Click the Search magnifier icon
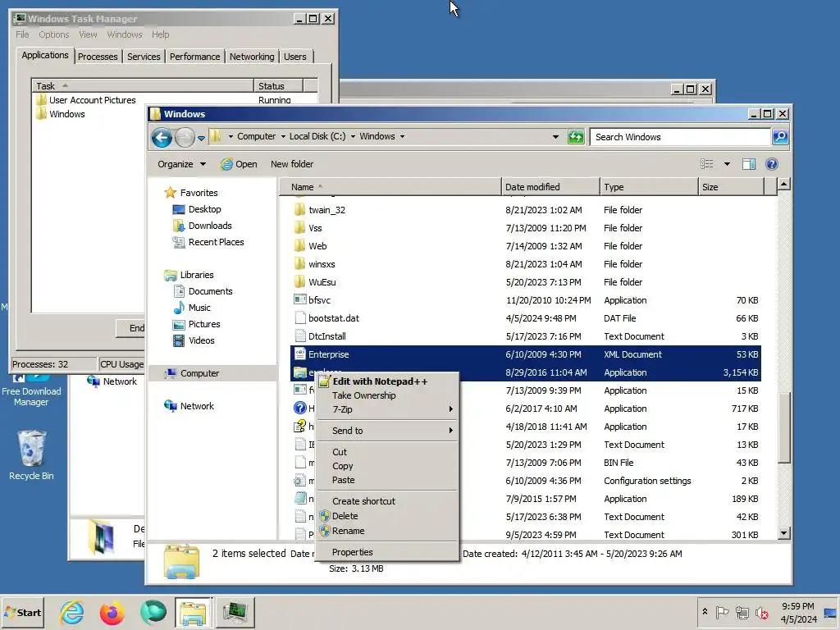Screen dimensions: 840x630 pos(780,137)
